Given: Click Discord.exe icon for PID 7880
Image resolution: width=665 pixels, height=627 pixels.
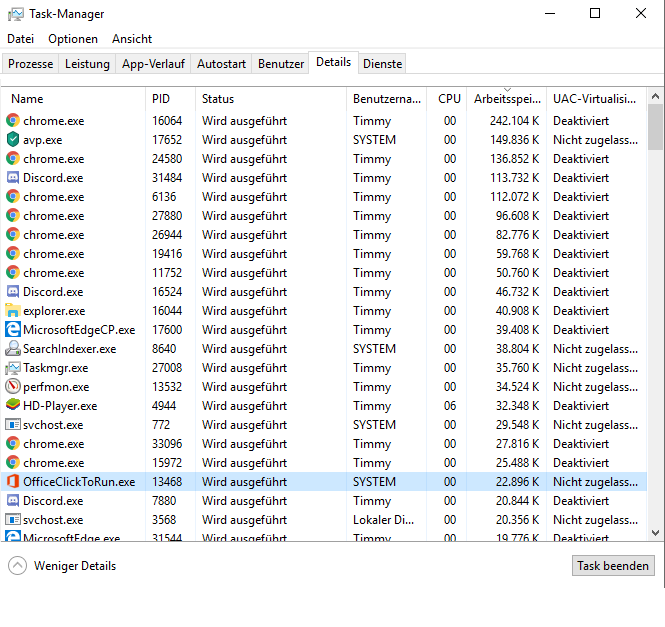Looking at the screenshot, I should click(x=13, y=501).
